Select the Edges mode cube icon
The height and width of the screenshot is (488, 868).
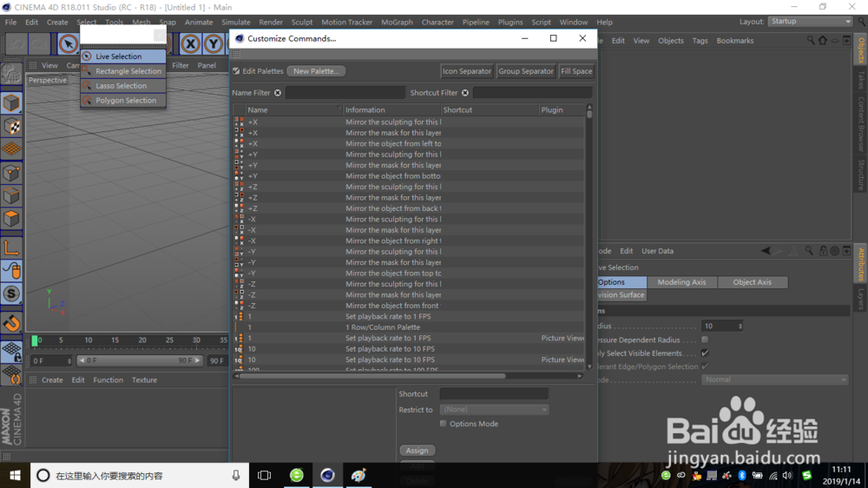(11, 195)
